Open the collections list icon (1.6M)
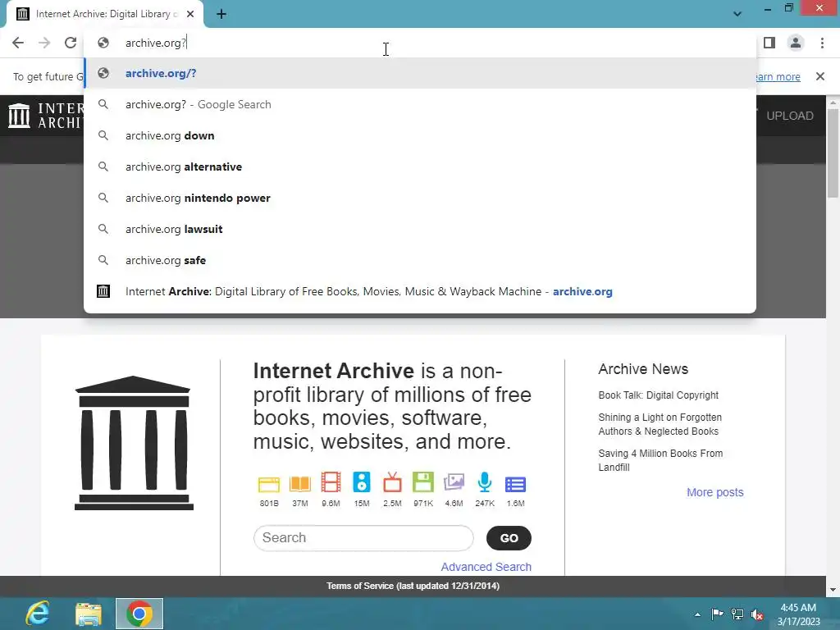 coord(515,484)
